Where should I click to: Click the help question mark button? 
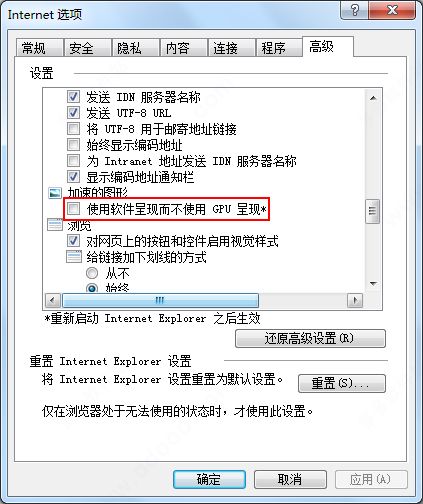click(355, 11)
